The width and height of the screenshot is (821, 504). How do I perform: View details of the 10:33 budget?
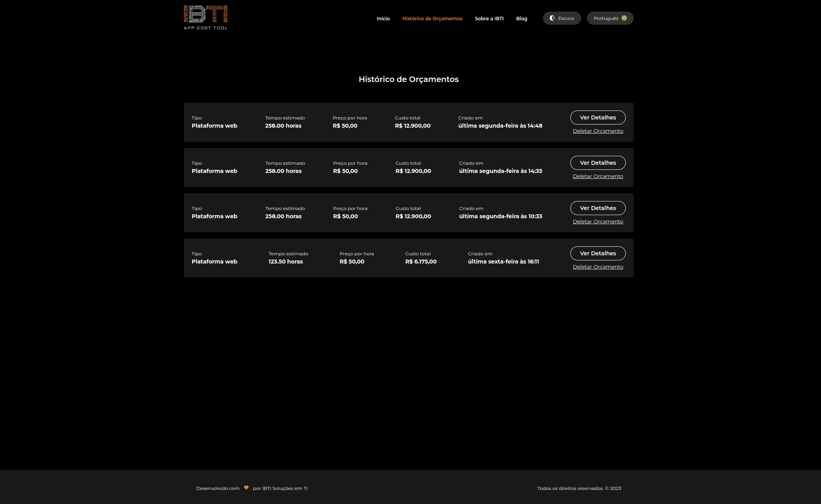[x=598, y=208]
